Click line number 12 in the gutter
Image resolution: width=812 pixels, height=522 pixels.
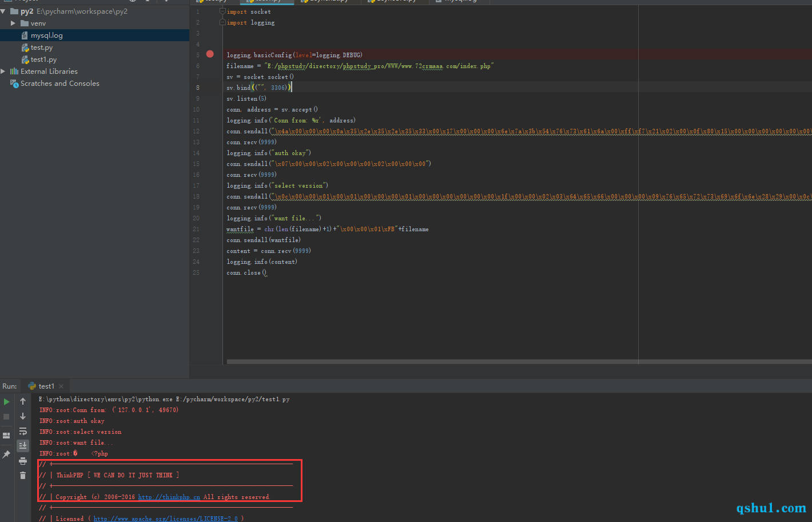click(x=196, y=131)
